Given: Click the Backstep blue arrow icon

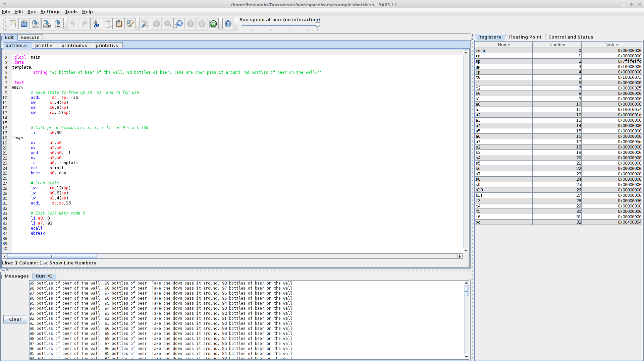Looking at the screenshot, I should tap(179, 24).
